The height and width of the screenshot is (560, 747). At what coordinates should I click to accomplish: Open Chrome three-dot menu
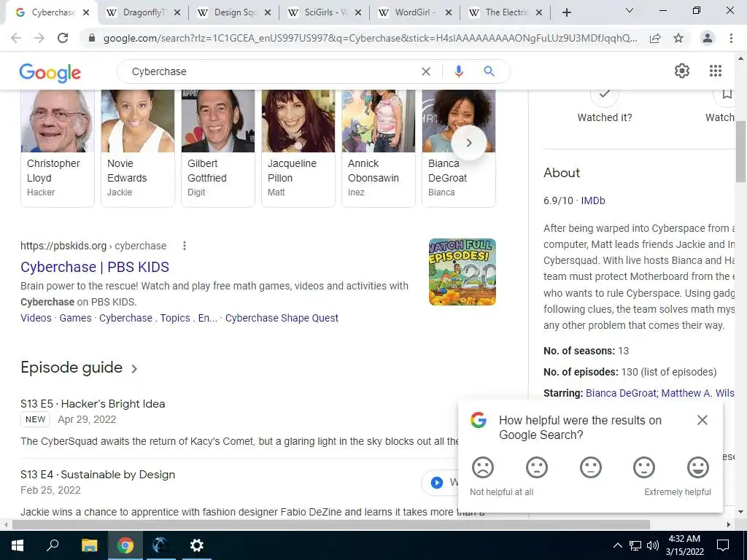(x=731, y=38)
